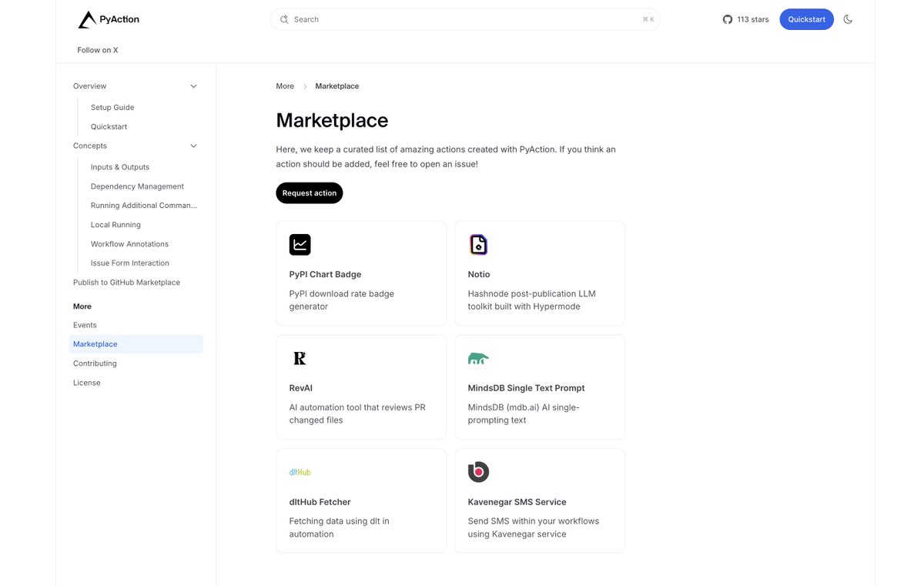
Task: Click 'Send SMS within your workflows' description
Action: tap(534, 527)
